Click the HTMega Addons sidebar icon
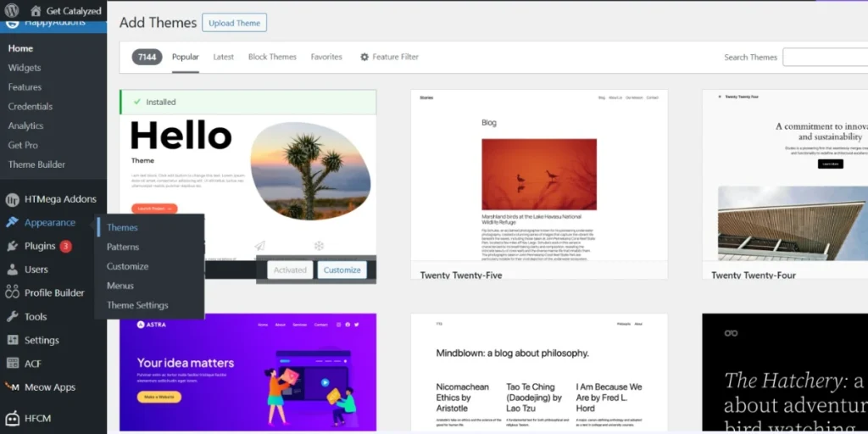Image resolution: width=868 pixels, height=434 pixels. pos(12,199)
